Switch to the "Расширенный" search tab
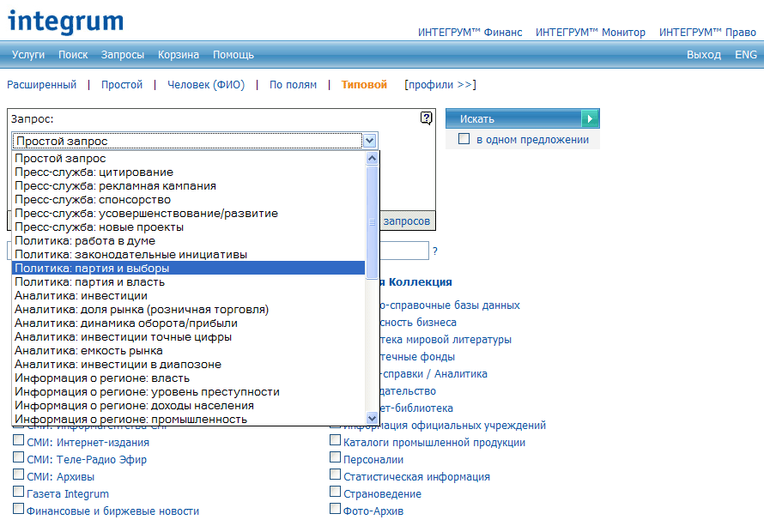This screenshot has width=764, height=532. tap(42, 85)
